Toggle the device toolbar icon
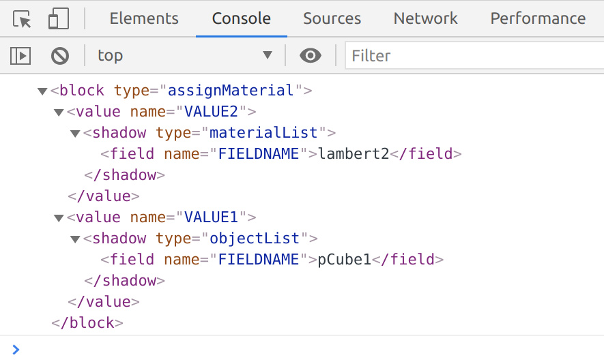 click(x=59, y=18)
